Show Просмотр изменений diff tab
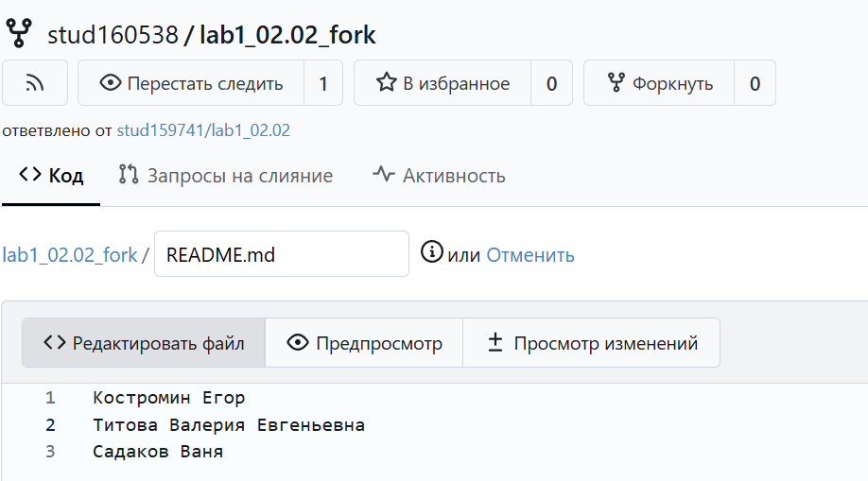Image resolution: width=868 pixels, height=481 pixels. tap(592, 343)
